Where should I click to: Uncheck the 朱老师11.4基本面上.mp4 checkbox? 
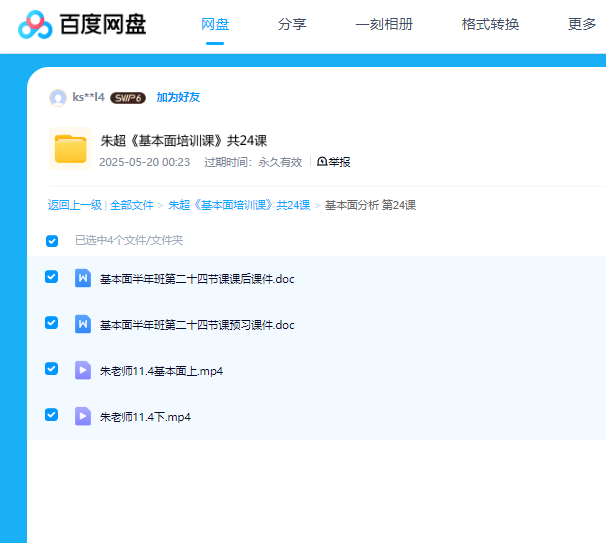(52, 369)
